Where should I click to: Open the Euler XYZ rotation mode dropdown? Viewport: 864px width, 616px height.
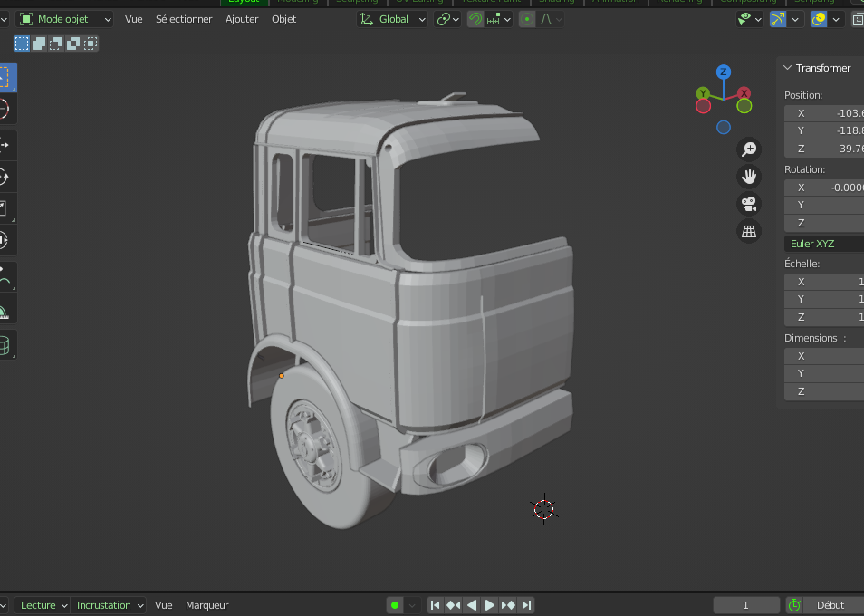point(822,244)
